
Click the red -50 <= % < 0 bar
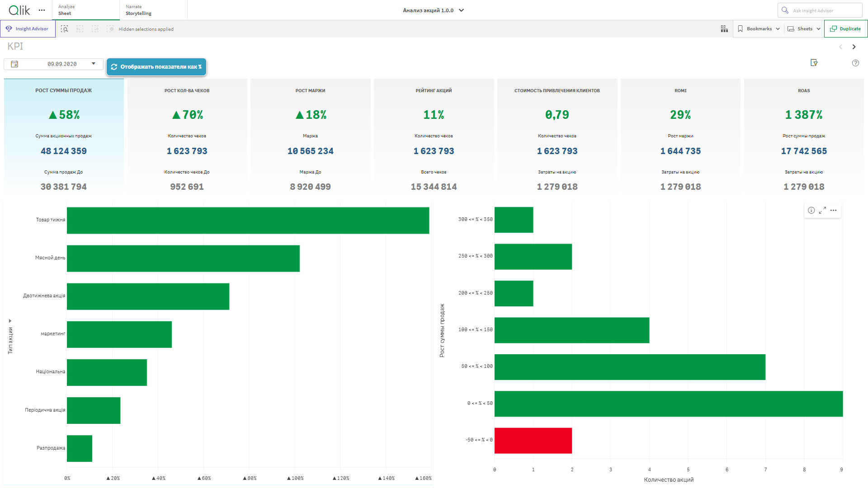point(533,441)
